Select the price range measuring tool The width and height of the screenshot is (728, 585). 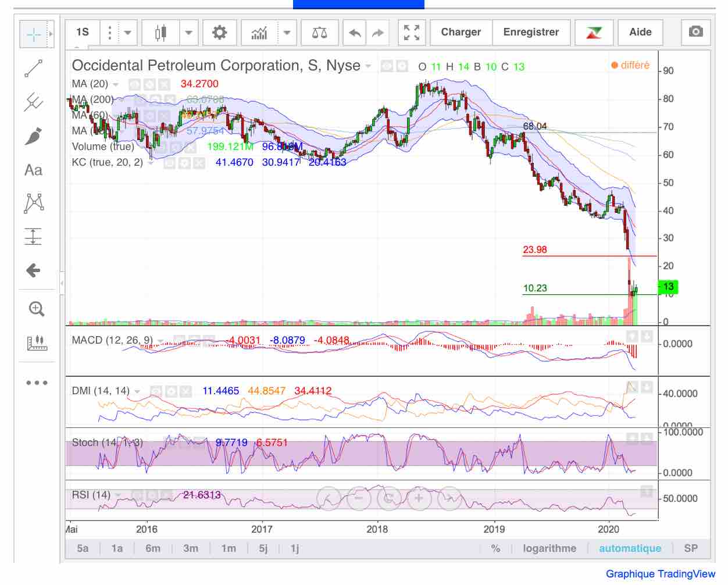[x=34, y=237]
